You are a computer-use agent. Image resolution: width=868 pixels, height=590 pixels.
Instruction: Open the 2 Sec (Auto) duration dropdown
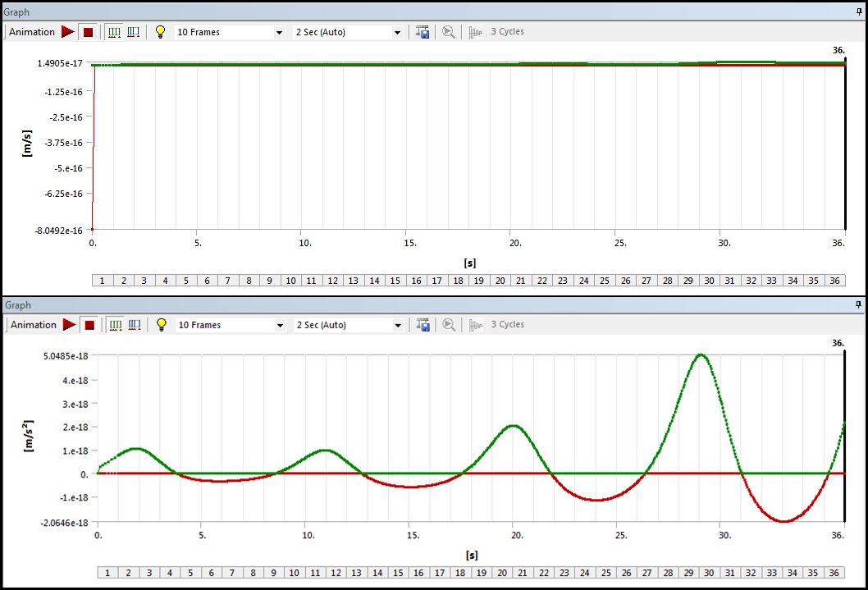click(398, 31)
